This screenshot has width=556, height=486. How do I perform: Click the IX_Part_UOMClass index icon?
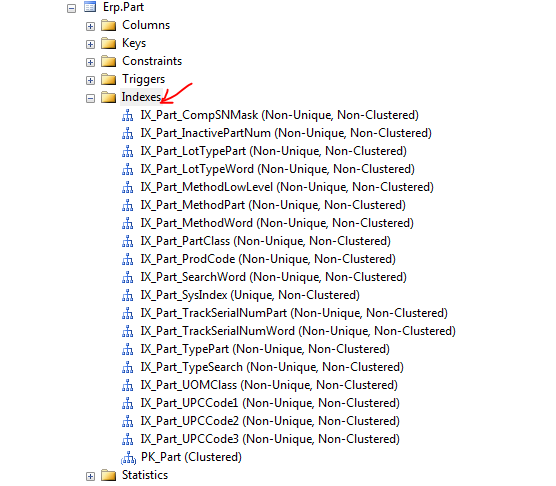[x=128, y=386]
